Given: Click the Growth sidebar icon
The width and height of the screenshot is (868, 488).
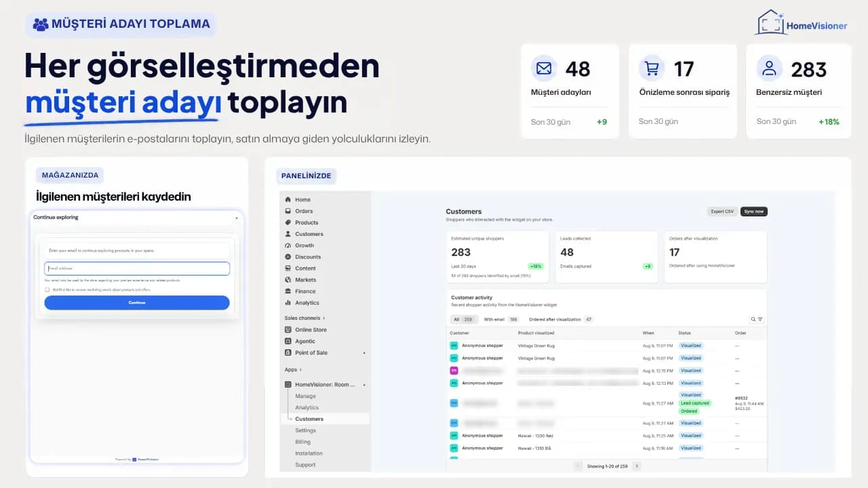Looking at the screenshot, I should pos(288,245).
